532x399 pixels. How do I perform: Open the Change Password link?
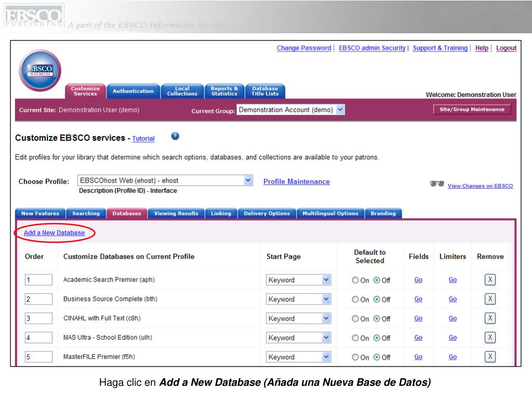(x=303, y=48)
